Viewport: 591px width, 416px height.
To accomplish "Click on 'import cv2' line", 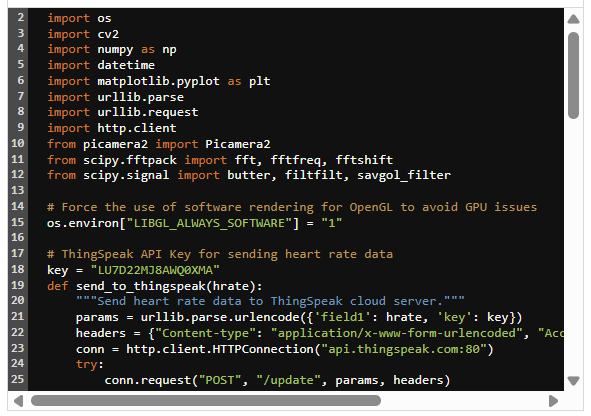I will pos(83,34).
